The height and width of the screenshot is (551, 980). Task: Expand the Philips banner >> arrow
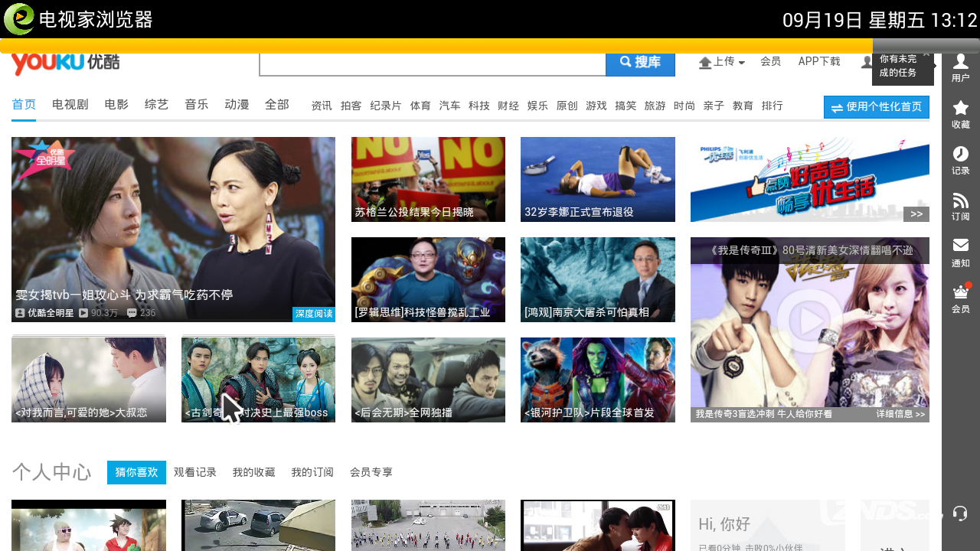point(916,214)
